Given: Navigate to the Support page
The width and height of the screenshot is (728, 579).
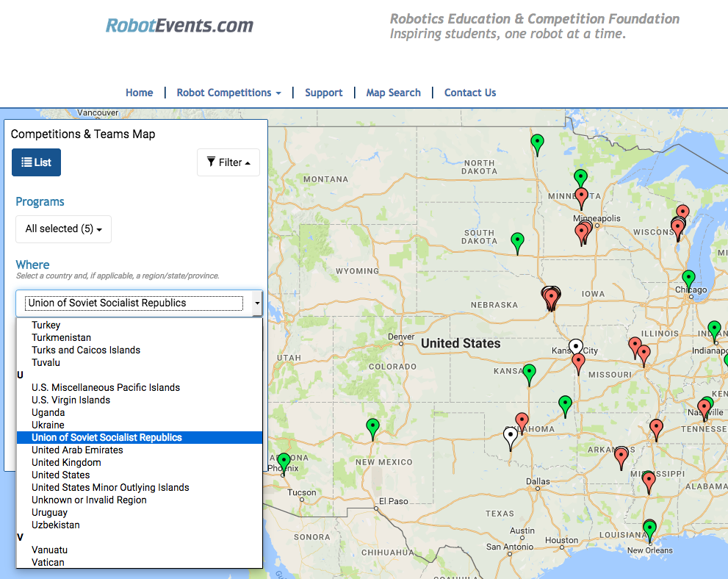Looking at the screenshot, I should [x=323, y=93].
